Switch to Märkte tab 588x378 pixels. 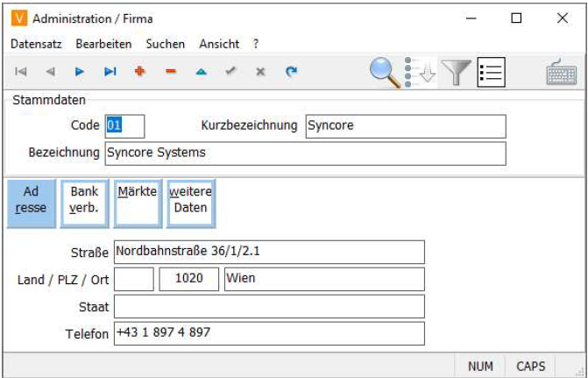coord(137,201)
